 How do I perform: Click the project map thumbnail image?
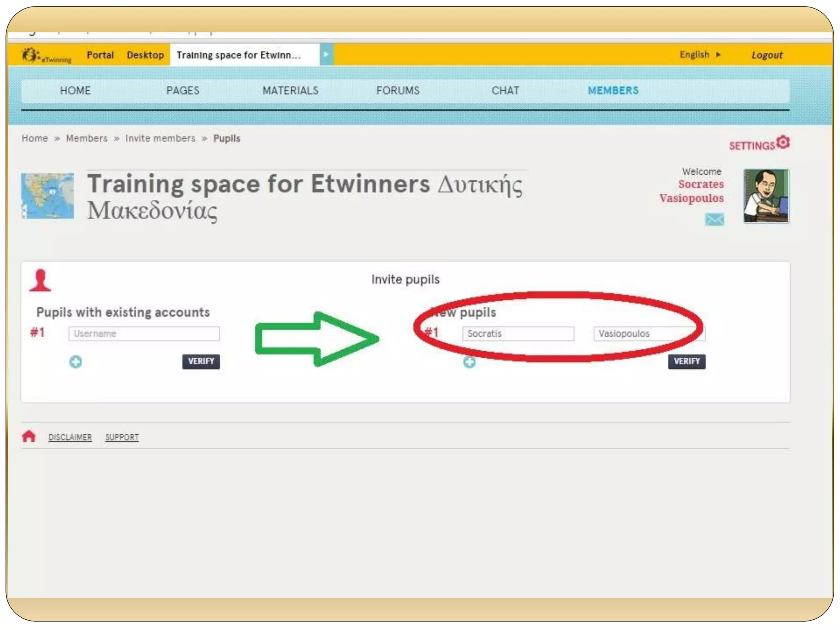pos(48,196)
